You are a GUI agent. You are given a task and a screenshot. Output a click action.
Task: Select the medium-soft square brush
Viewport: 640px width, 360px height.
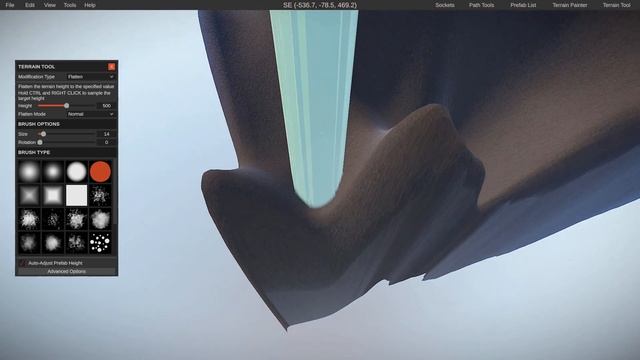pos(53,196)
